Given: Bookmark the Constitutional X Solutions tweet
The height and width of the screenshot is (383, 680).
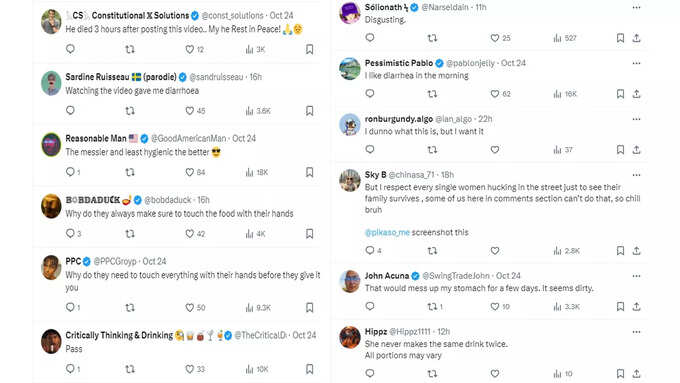Looking at the screenshot, I should coord(310,49).
